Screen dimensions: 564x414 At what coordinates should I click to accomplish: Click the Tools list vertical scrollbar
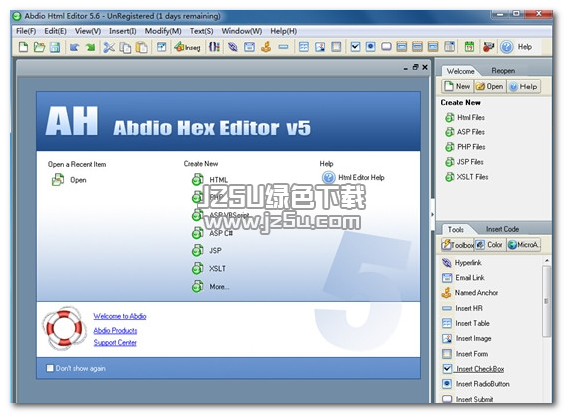click(x=546, y=301)
